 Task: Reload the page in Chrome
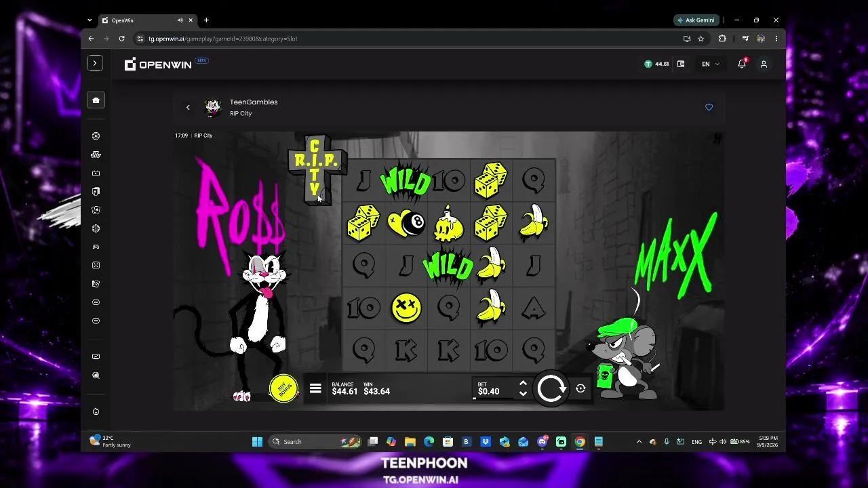(121, 39)
